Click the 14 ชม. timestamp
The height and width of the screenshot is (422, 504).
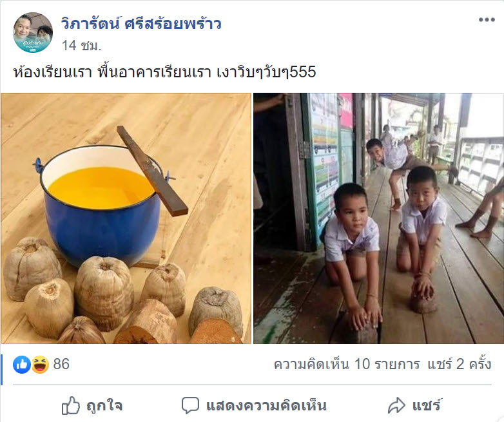82,45
